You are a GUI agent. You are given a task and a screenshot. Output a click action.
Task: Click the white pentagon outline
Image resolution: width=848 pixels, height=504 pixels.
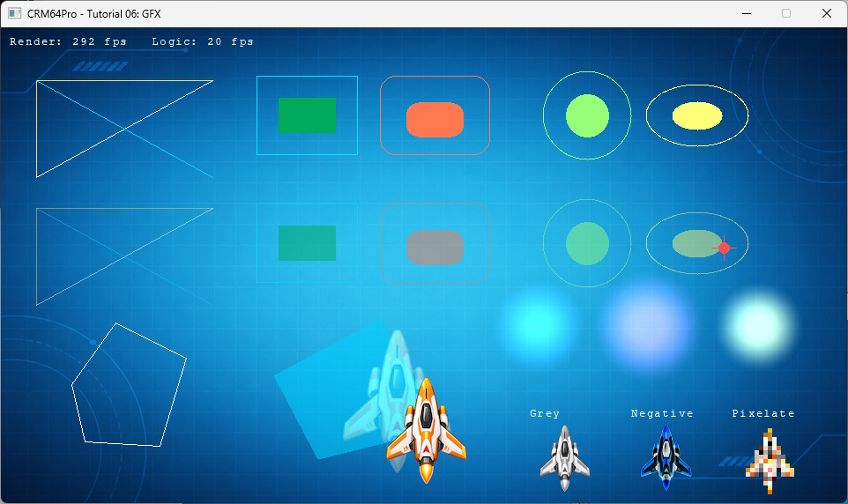(x=130, y=385)
